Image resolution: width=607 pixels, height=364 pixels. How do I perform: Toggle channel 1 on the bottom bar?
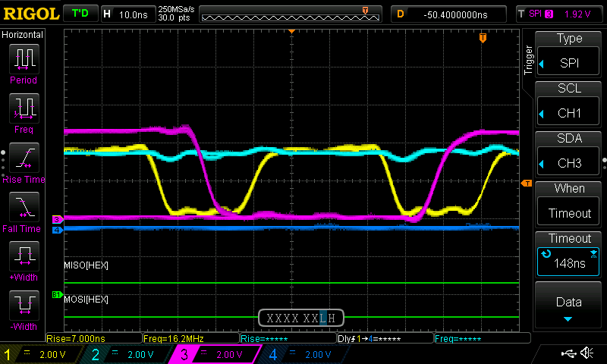tap(41, 354)
